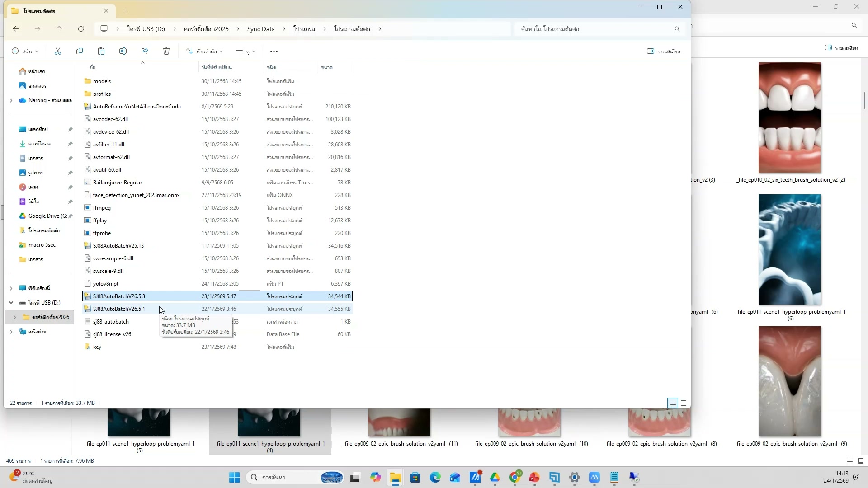This screenshot has height=488, width=868.
Task: Open the New item create button
Action: [x=25, y=52]
